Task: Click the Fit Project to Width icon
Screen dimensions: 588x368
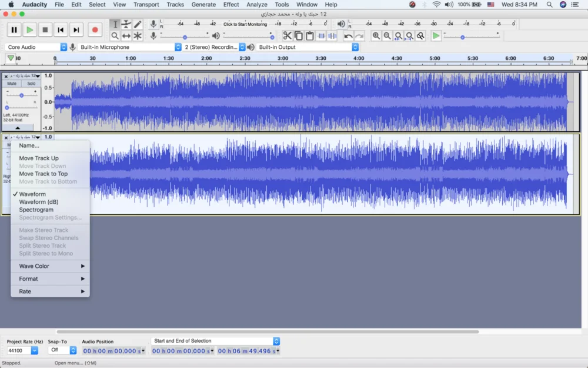Action: tap(409, 36)
